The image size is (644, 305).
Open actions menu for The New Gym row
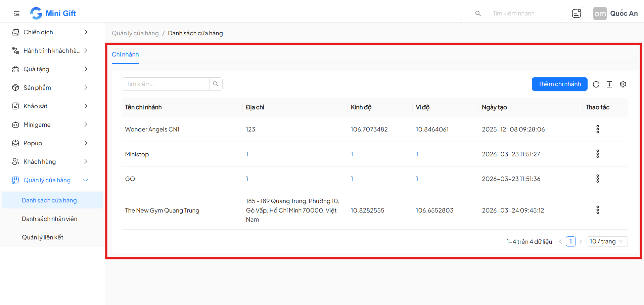tap(598, 210)
